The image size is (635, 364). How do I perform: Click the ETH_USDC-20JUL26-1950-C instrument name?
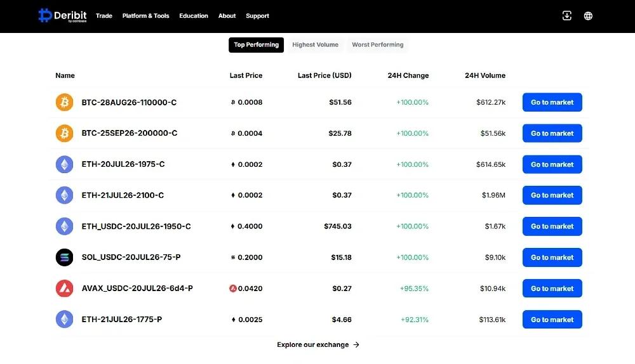coord(136,226)
